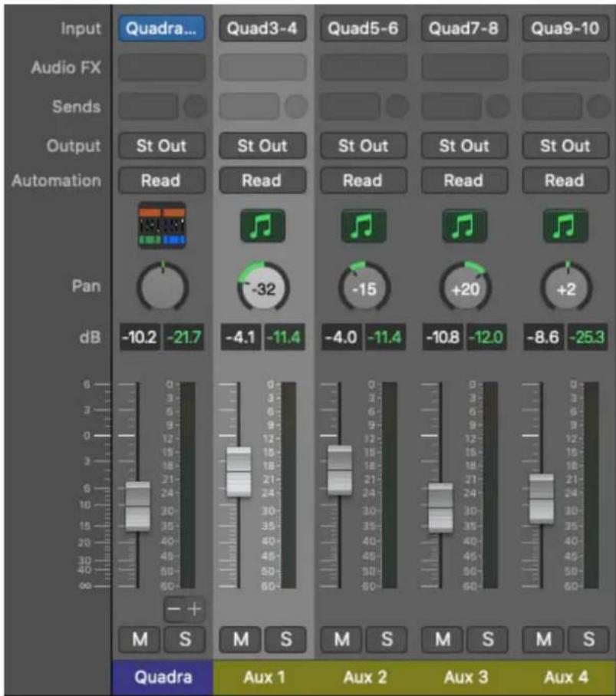This screenshot has width=616, height=696.
Task: Click Aux 1's -4.1 dB gain field
Action: pos(241,338)
